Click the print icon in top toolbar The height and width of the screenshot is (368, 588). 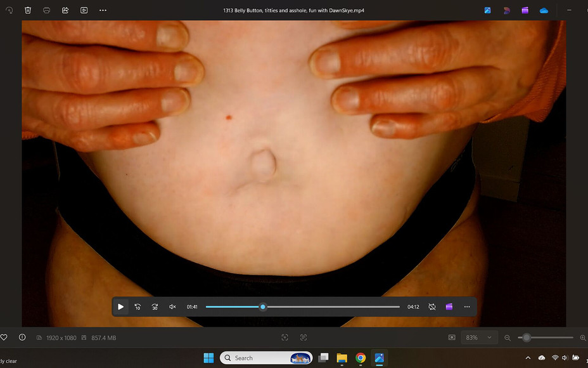tap(46, 10)
